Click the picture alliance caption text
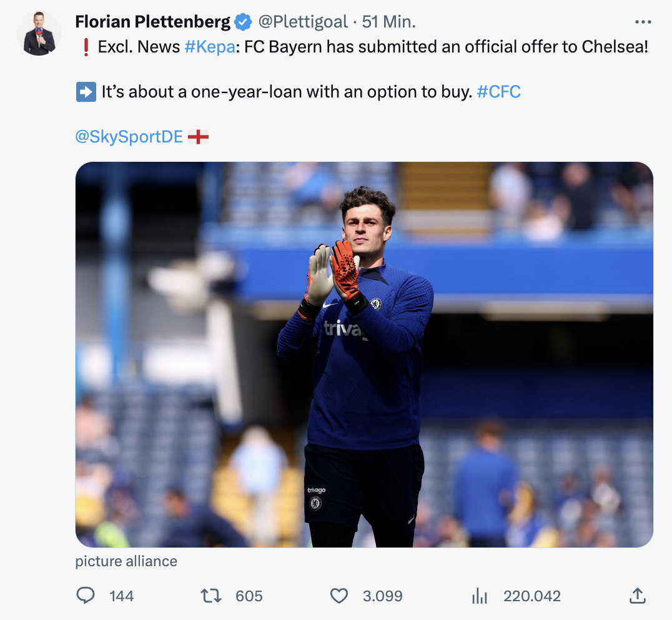 pos(126,561)
